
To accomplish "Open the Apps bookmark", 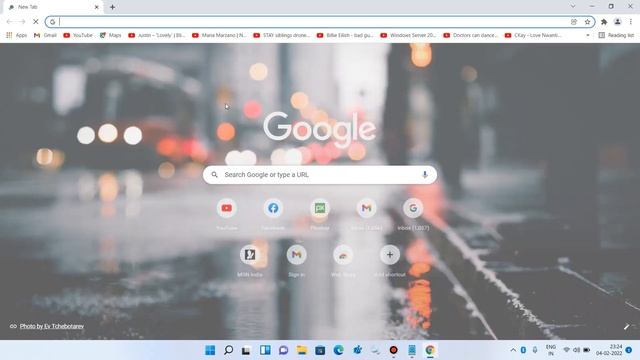I will point(17,36).
